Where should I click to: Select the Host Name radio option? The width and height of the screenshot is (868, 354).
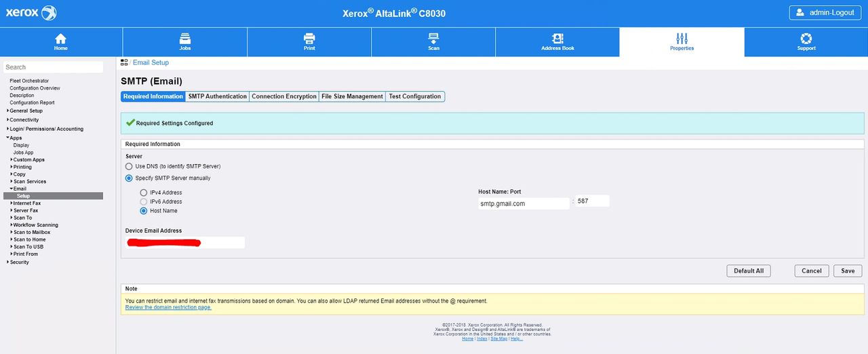[x=144, y=211]
